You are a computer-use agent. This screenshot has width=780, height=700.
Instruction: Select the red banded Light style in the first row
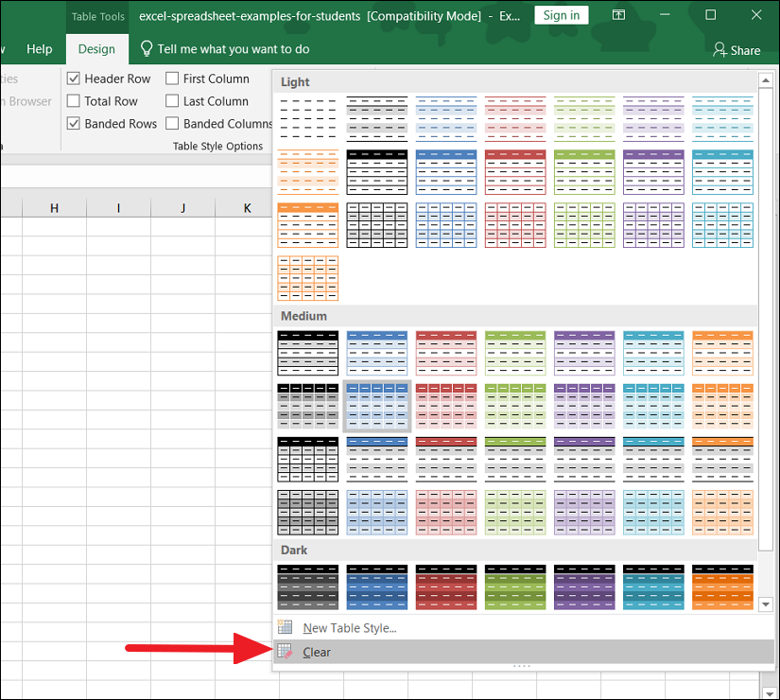pos(515,118)
